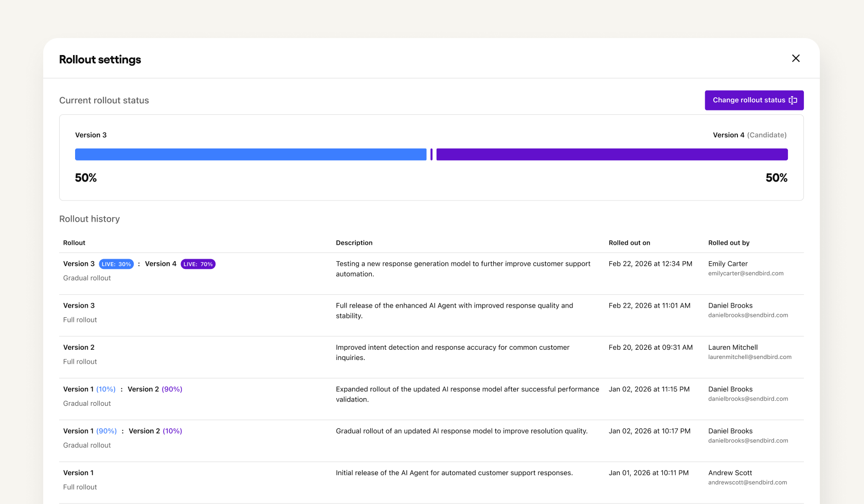
Task: Click the LIVE: 30% badge
Action: coord(116,264)
